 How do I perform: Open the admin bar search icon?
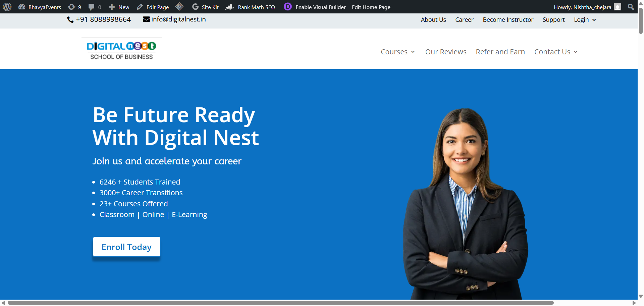pyautogui.click(x=631, y=7)
